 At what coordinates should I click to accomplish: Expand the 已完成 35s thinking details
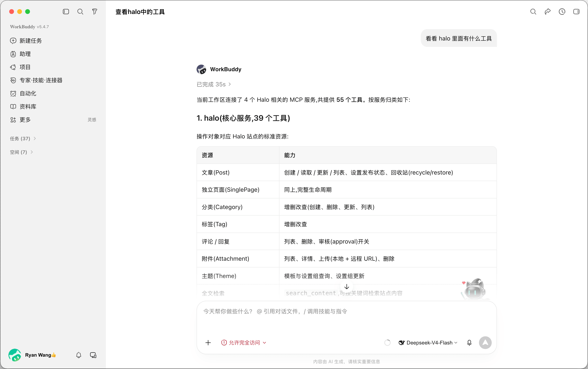coord(214,84)
